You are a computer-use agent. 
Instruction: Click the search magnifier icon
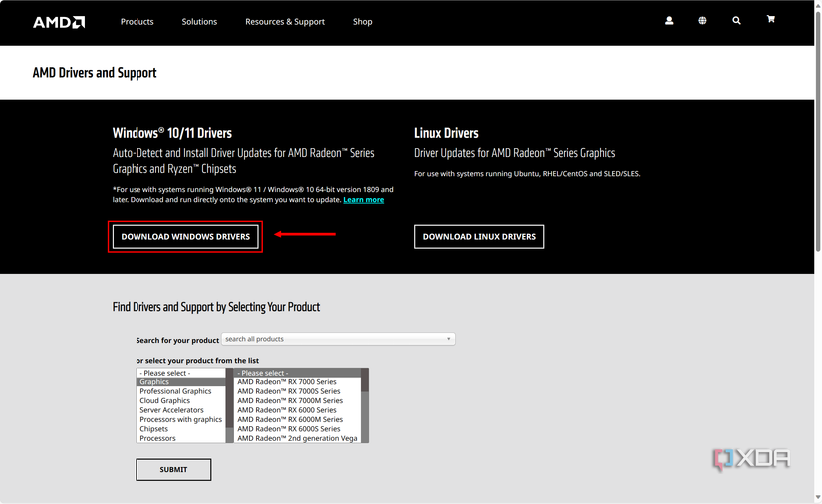pyautogui.click(x=736, y=21)
